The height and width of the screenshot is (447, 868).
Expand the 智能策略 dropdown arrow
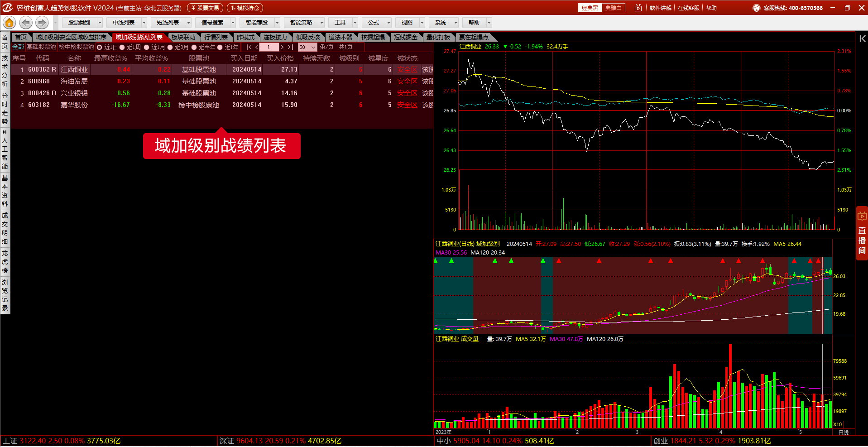click(321, 22)
